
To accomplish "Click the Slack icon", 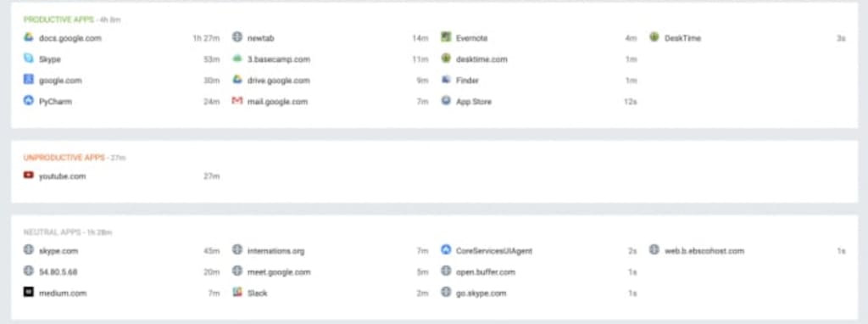I will tap(237, 292).
